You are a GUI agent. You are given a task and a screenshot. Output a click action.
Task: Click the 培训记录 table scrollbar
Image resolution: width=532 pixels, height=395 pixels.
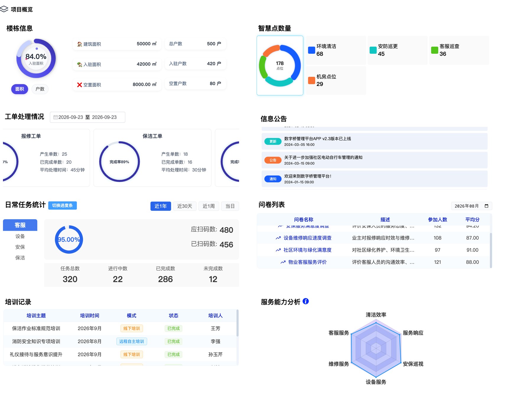237,323
